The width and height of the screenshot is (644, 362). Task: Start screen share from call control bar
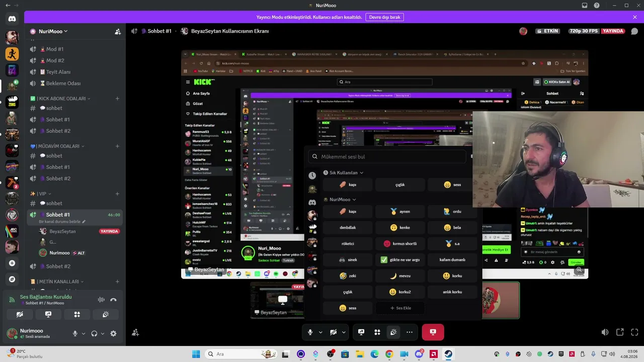tap(361, 332)
